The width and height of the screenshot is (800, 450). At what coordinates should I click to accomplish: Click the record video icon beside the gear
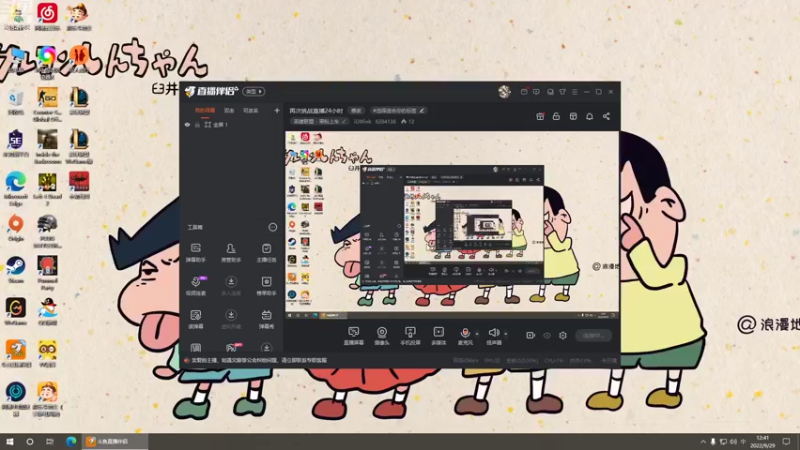point(530,335)
